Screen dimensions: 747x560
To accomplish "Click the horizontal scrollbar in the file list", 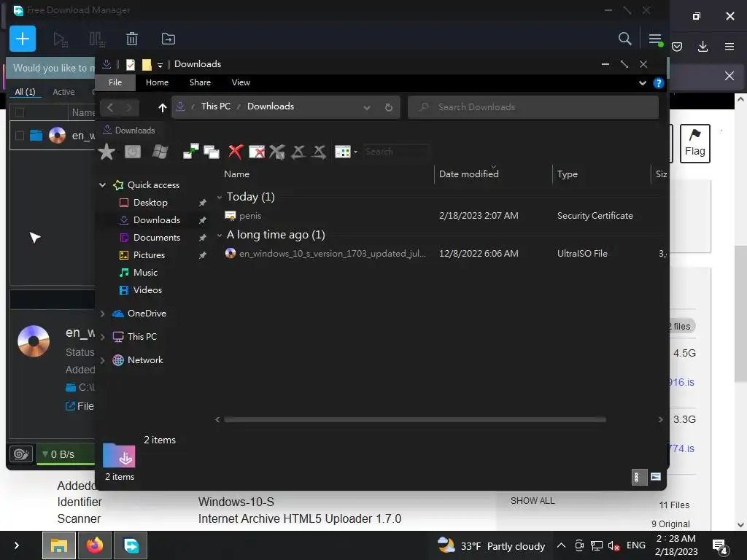I will coord(415,419).
